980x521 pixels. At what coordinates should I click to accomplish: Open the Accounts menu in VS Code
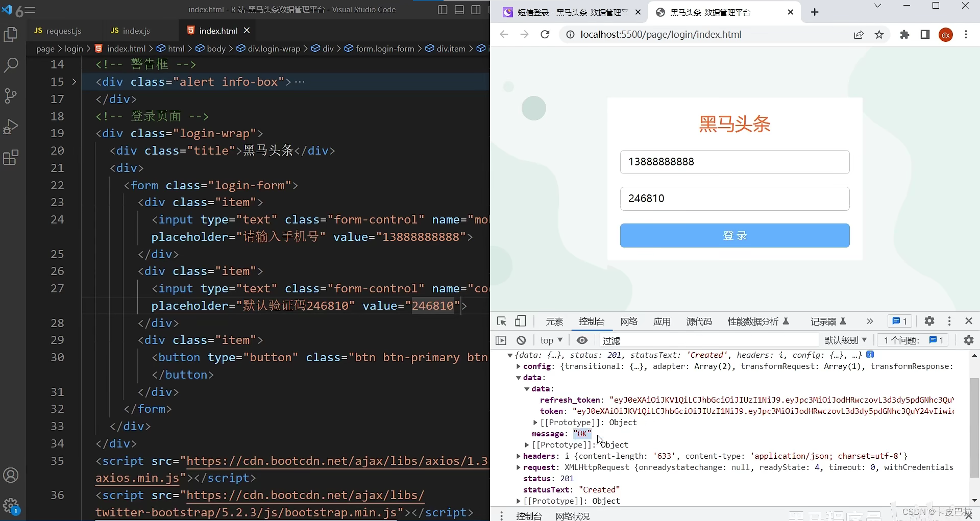coord(11,475)
